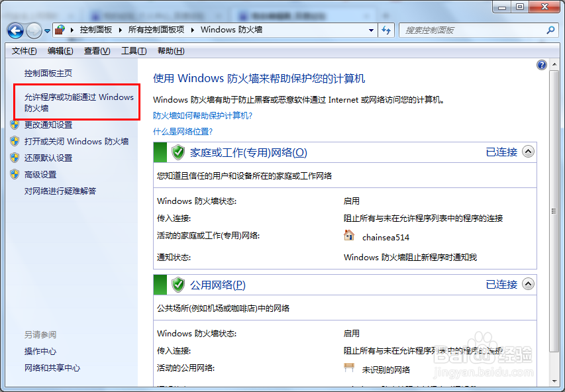Click the bench icon next to 未识别的网络
565x392 pixels.
coord(349,368)
